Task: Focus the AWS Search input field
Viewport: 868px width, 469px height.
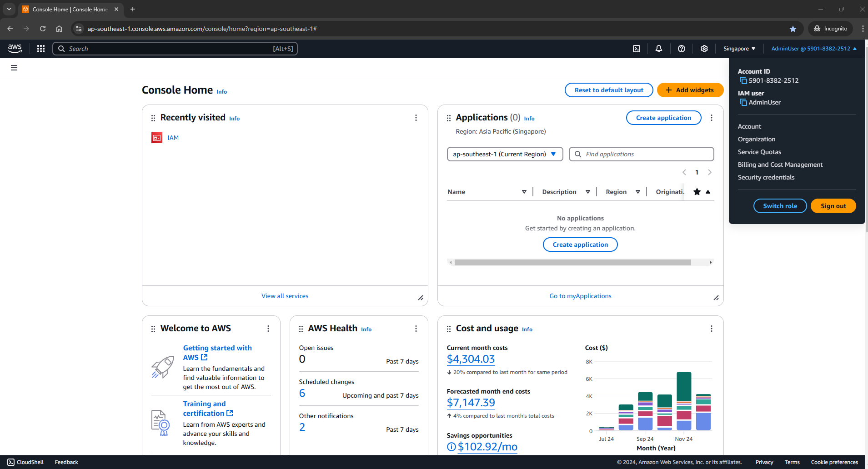Action: [x=175, y=49]
